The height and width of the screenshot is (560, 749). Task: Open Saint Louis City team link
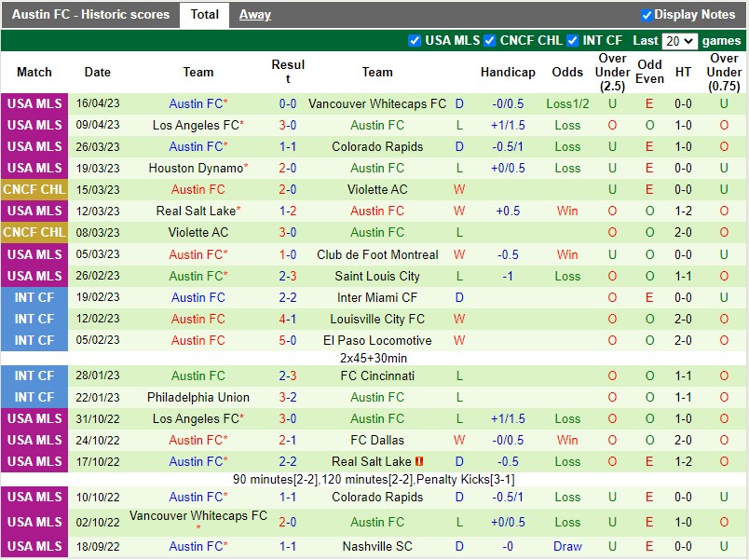pos(377,276)
